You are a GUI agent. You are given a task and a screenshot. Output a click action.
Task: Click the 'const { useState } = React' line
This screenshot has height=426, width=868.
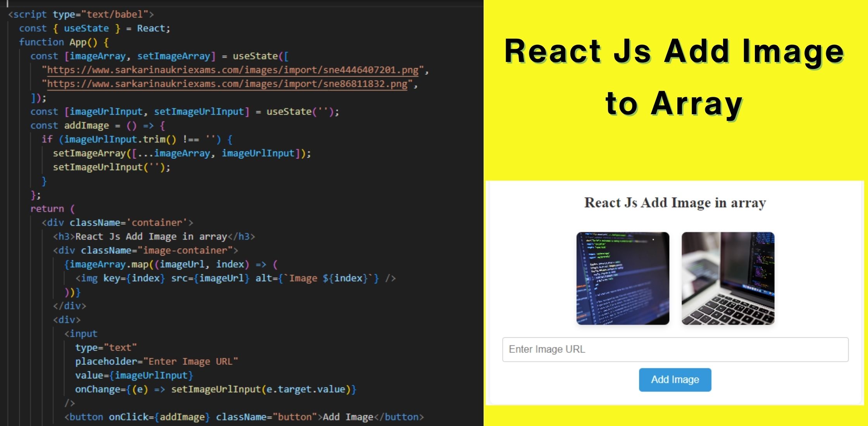[x=95, y=28]
